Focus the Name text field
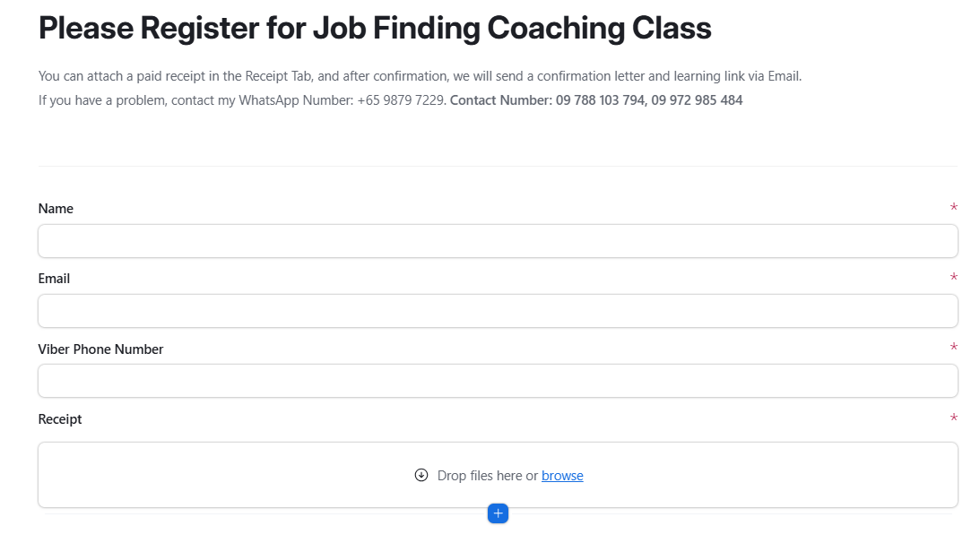This screenshot has width=980, height=543. click(x=498, y=241)
